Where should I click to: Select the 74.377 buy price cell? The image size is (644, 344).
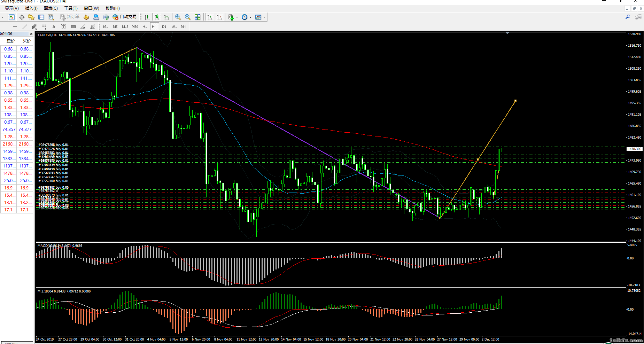[25, 129]
